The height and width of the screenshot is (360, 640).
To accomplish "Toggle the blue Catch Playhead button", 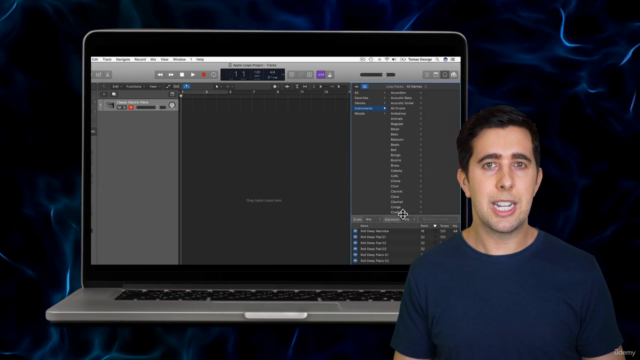I will click(x=186, y=87).
